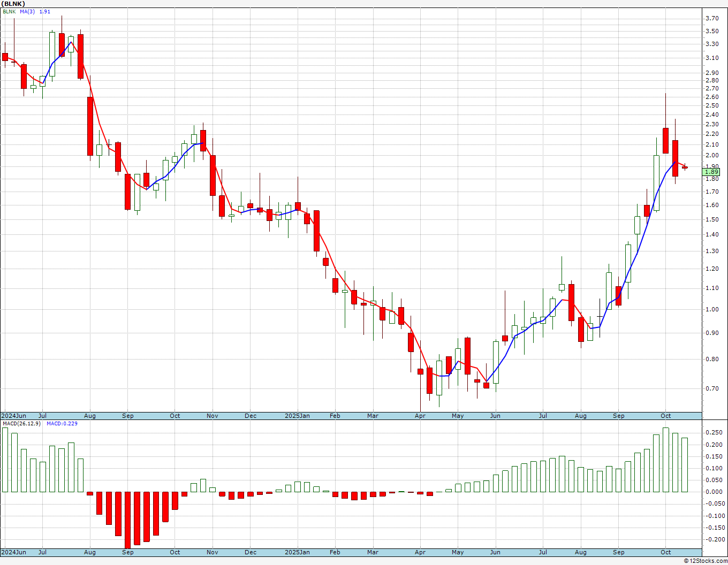Click the (BLNK) chart title
Viewport: 728px width, 565px height.
[13, 4]
